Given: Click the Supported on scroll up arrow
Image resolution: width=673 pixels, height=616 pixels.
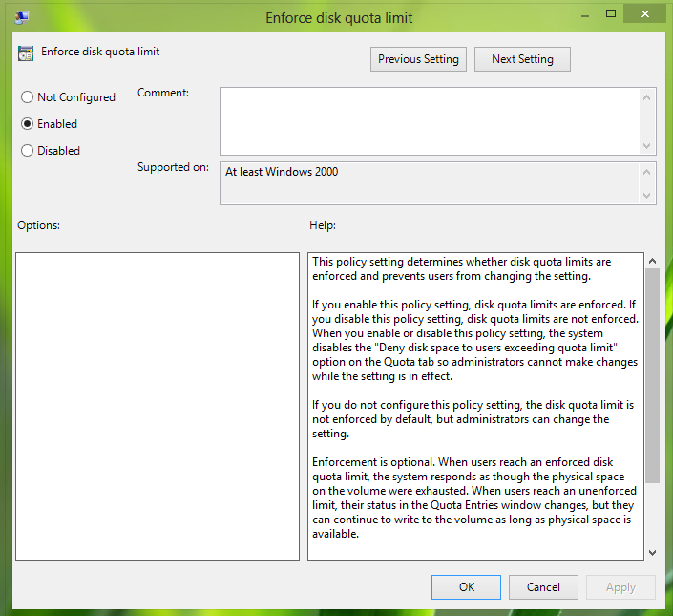Looking at the screenshot, I should (x=647, y=172).
